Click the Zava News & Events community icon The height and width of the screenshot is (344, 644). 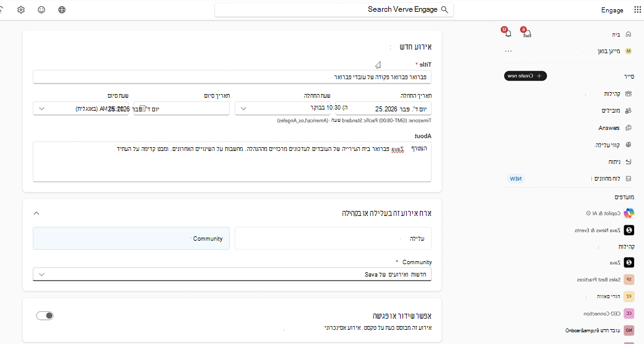pos(629,230)
